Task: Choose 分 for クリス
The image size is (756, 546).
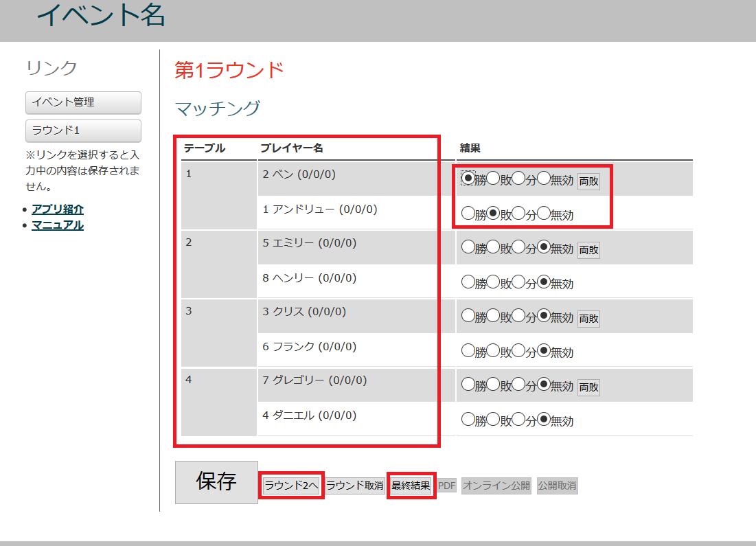Action: (x=518, y=316)
